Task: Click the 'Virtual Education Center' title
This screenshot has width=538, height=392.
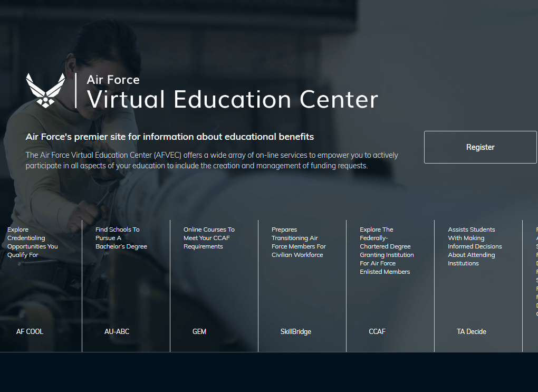Action: click(232, 100)
